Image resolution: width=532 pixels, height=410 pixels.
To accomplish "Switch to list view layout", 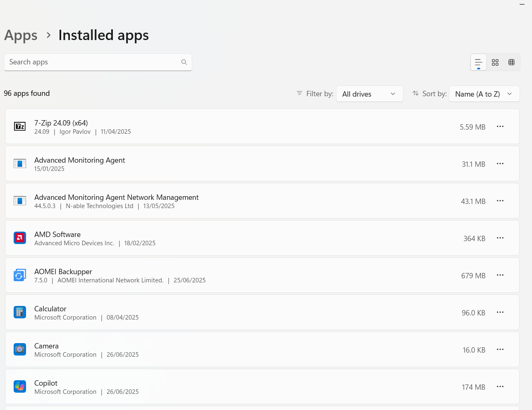I will [479, 62].
